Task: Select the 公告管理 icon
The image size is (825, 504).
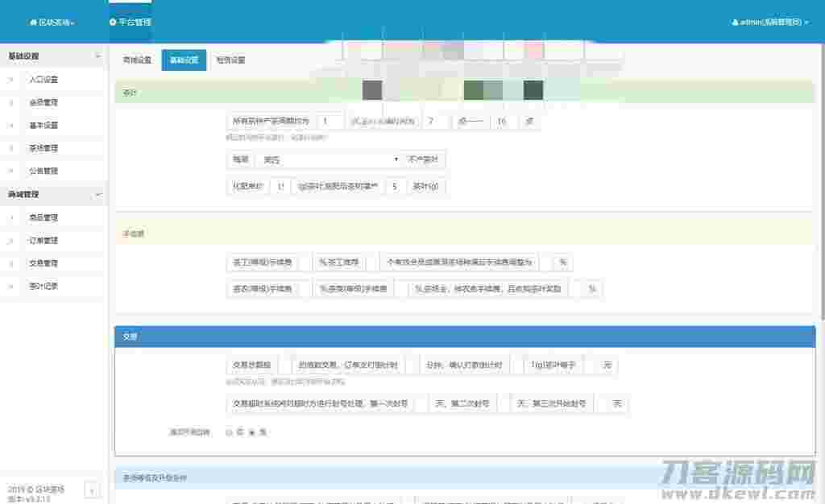Action: (x=11, y=171)
